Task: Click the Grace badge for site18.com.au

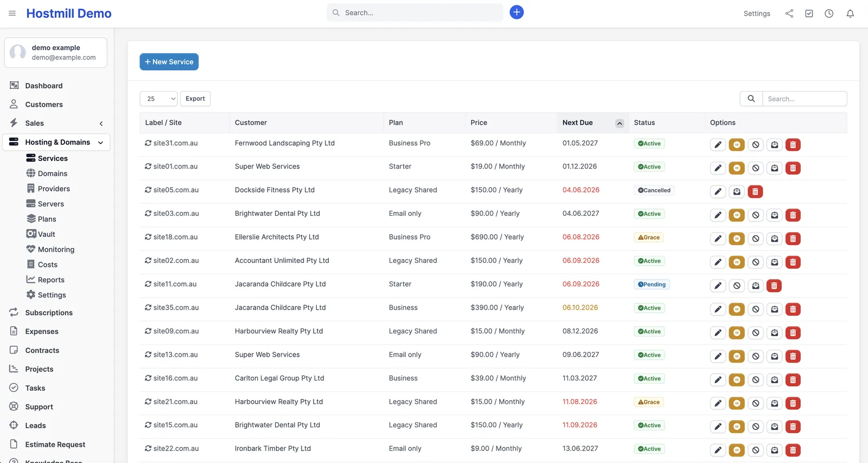Action: pyautogui.click(x=649, y=237)
